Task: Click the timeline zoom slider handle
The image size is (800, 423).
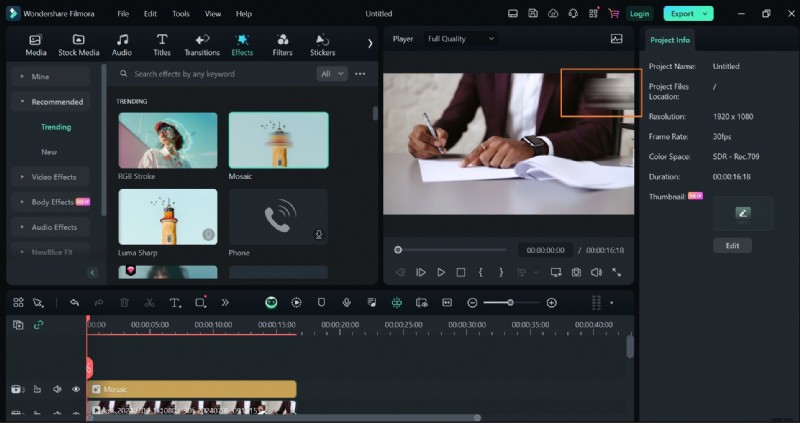Action: coord(510,303)
